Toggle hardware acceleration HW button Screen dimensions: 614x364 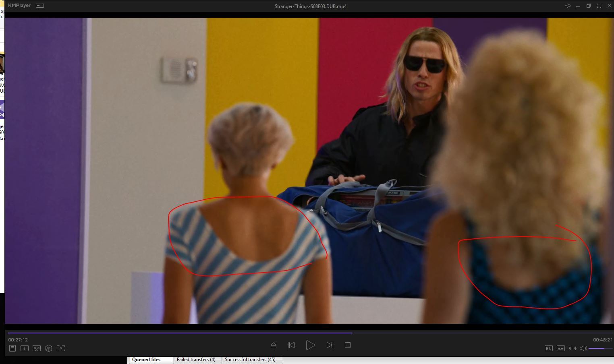[548, 348]
